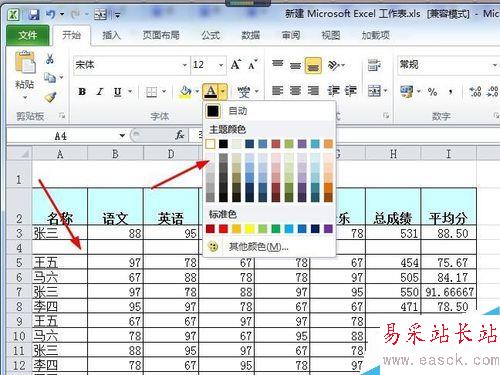This screenshot has width=500, height=375.
Task: Toggle Italic formatting
Action: 100,92
